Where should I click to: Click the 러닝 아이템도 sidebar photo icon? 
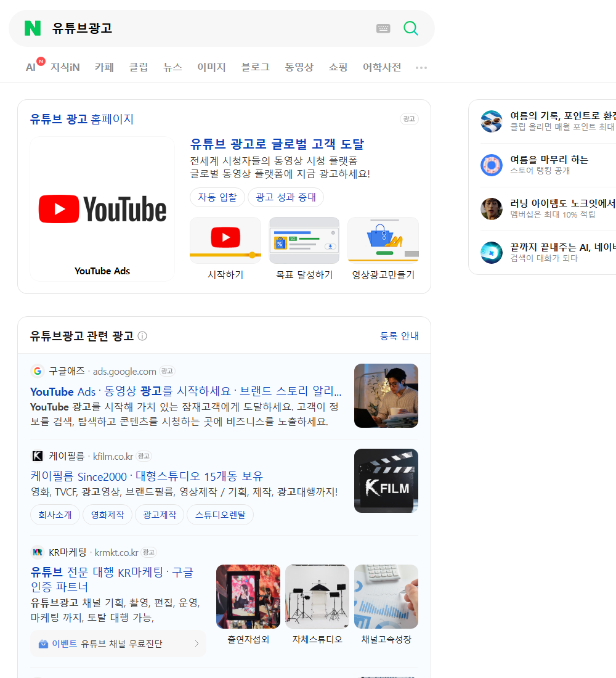(x=492, y=208)
